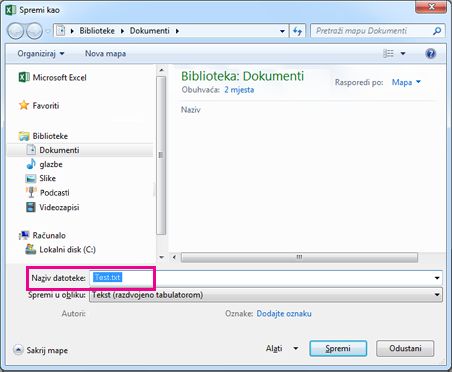
Task: Open the 2 mjesta link
Action: [239, 90]
